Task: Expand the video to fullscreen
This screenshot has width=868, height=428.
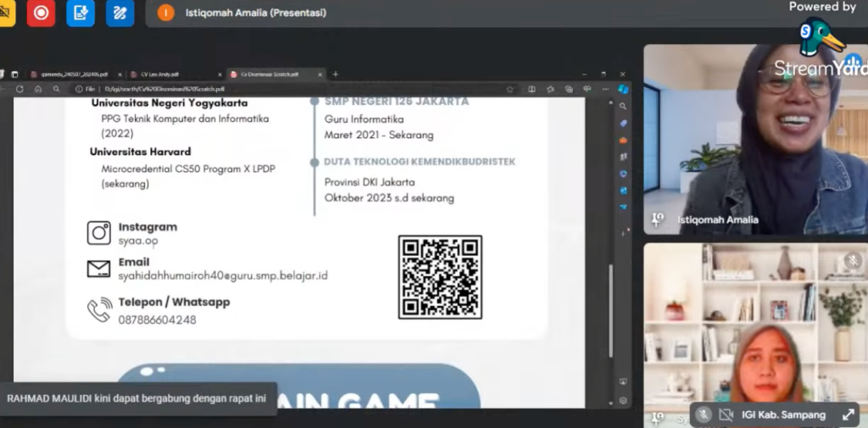Action: [848, 414]
